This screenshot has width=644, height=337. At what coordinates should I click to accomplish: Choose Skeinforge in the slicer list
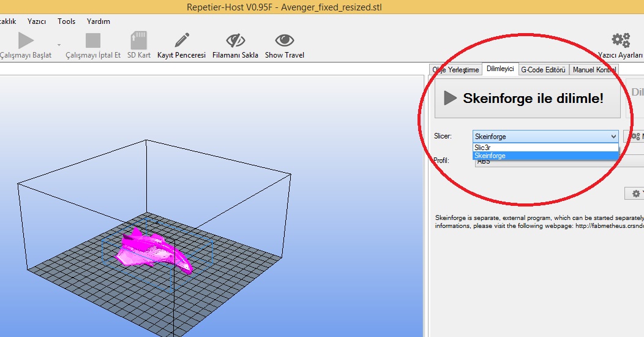(x=545, y=156)
